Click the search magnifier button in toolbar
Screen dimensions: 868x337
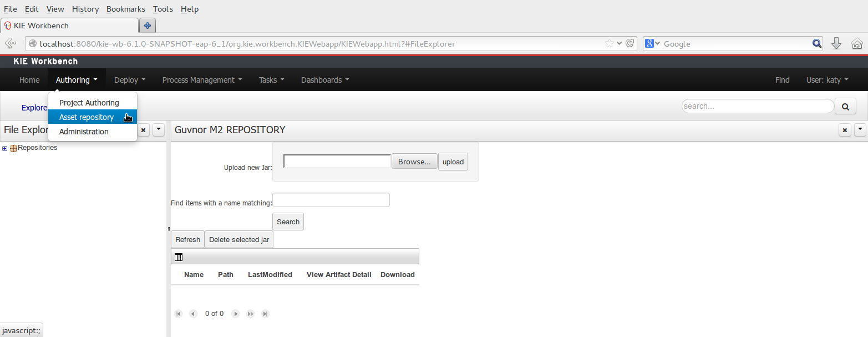pyautogui.click(x=846, y=106)
